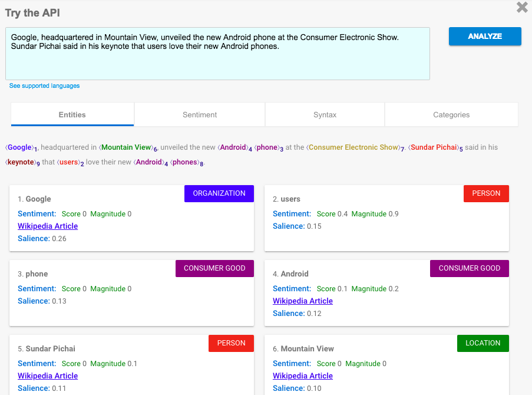
Task: Click the 'Try the API' heading
Action: [x=32, y=13]
